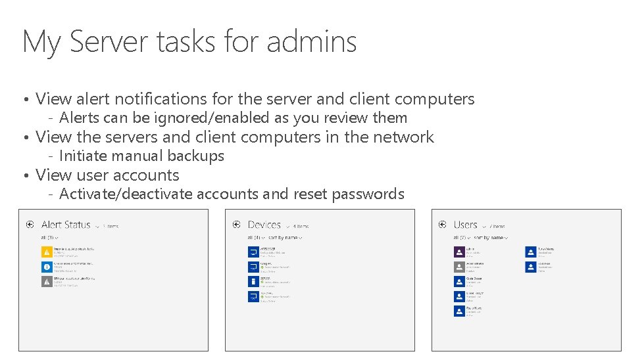Expand the Alert Status title dropdown

97,226
